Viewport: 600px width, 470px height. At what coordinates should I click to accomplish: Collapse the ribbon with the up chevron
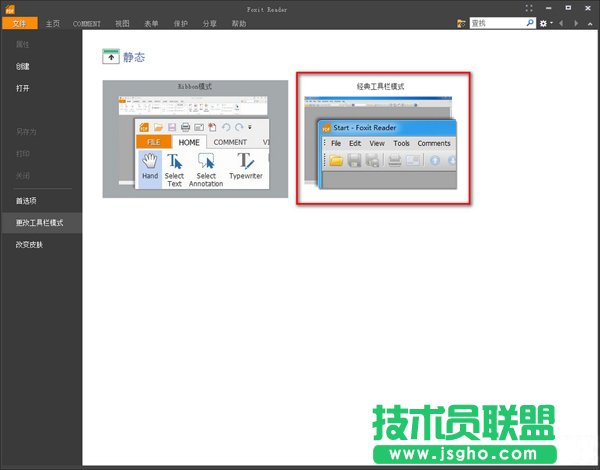coord(590,24)
